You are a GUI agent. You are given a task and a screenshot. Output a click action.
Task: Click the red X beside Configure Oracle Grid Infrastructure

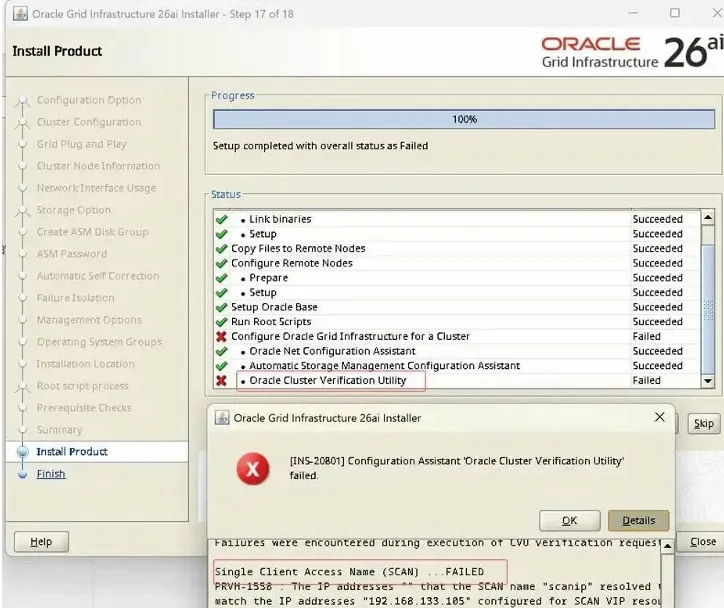[x=221, y=337]
